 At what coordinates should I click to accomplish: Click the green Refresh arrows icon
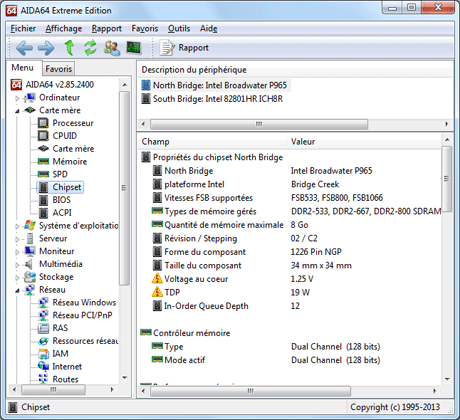click(x=90, y=48)
